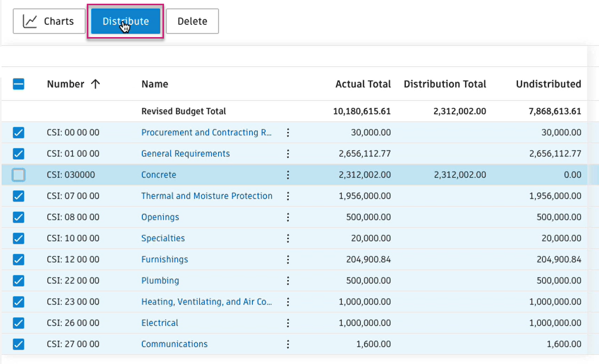This screenshot has height=364, width=599.
Task: Click the Distribute button
Action: coord(125,22)
